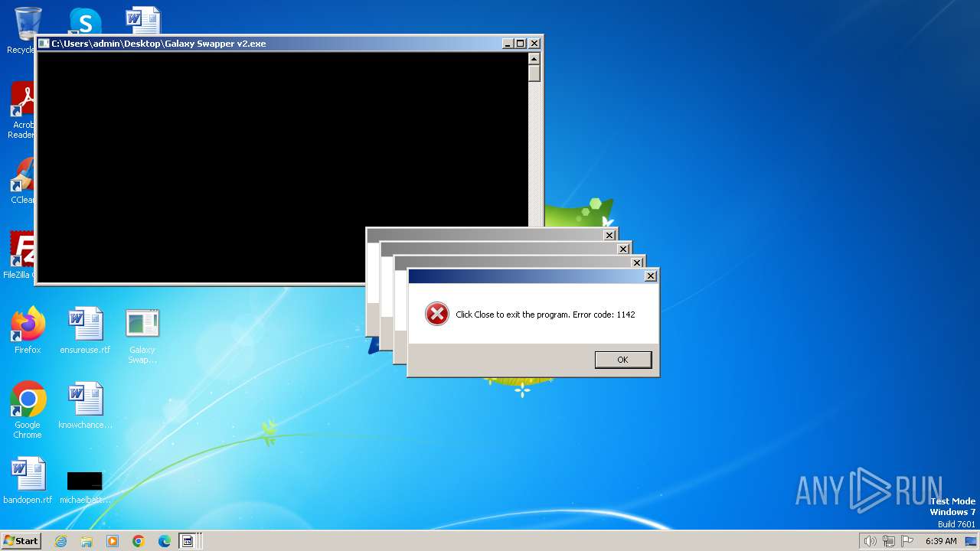Select the knowchance document icon

[85, 406]
